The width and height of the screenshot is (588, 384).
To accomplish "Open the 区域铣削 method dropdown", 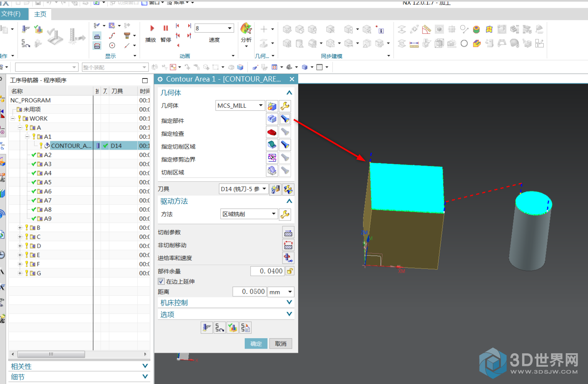I will pyautogui.click(x=249, y=214).
